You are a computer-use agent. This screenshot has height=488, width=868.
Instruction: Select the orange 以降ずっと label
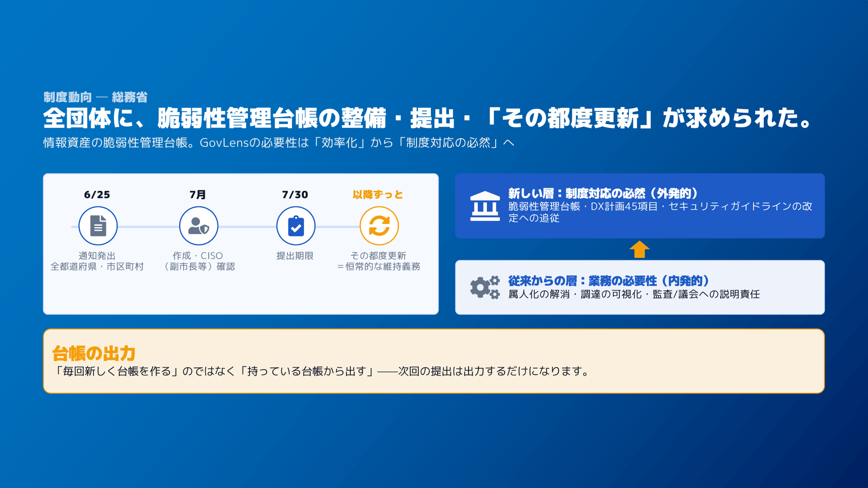(378, 195)
